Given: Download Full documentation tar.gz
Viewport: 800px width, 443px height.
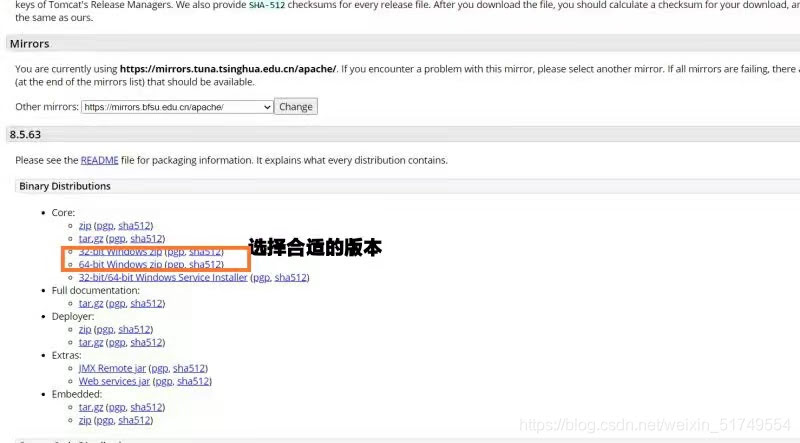Looking at the screenshot, I should coord(91,303).
